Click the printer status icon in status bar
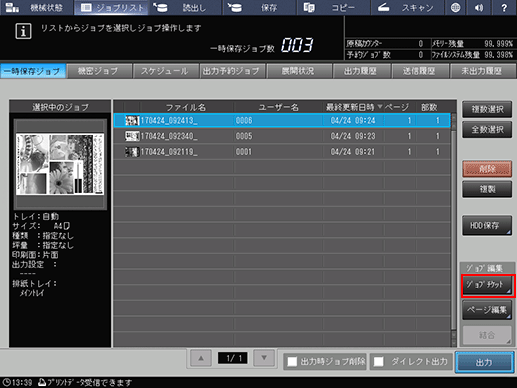This screenshot has height=388, width=517. [42, 382]
